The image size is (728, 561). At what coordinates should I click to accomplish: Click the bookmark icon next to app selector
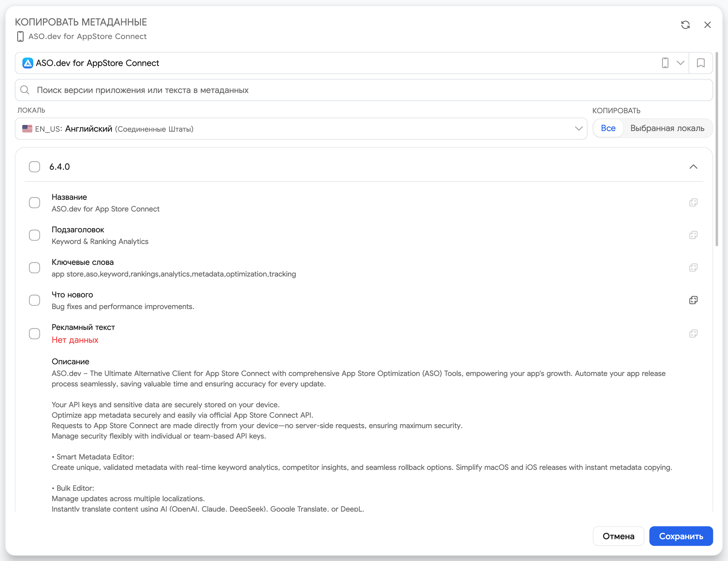tap(701, 63)
